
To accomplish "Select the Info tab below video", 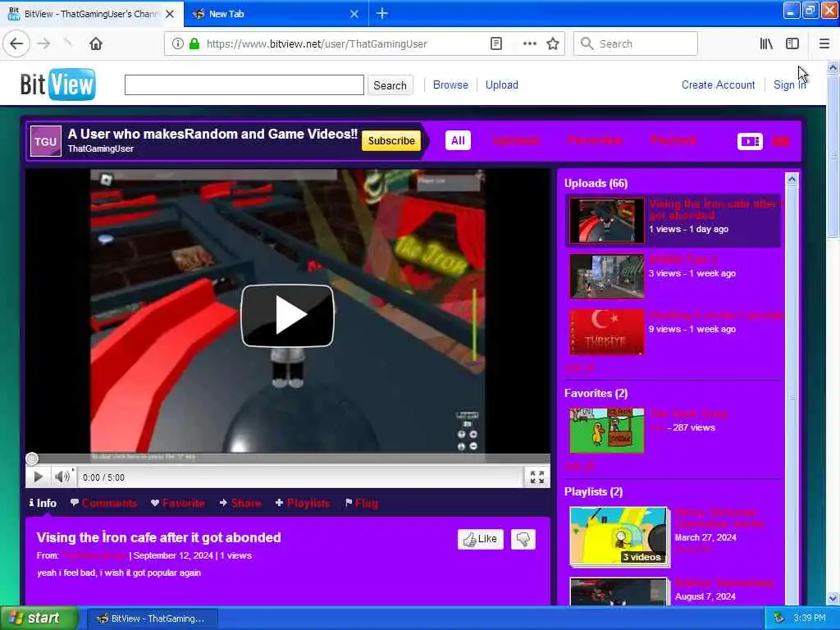I will click(x=43, y=503).
